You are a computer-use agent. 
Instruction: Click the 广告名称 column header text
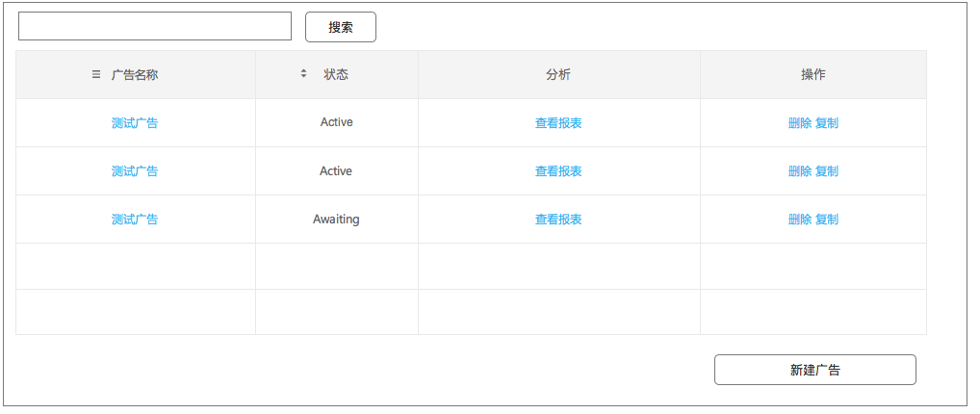135,74
